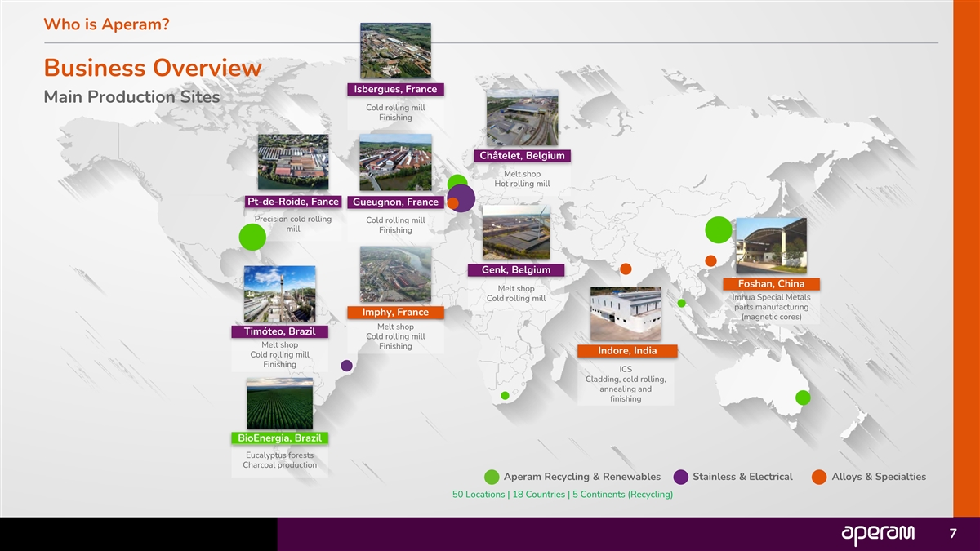Click 'Melt shop Hot rolling mill' under Châtelet
This screenshot has height=551, width=980.
522,179
